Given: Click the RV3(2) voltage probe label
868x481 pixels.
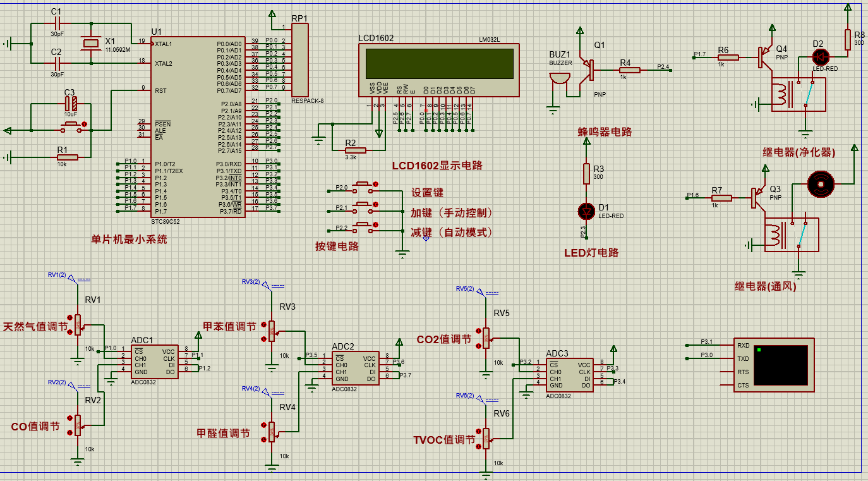Looking at the screenshot, I should 251,282.
